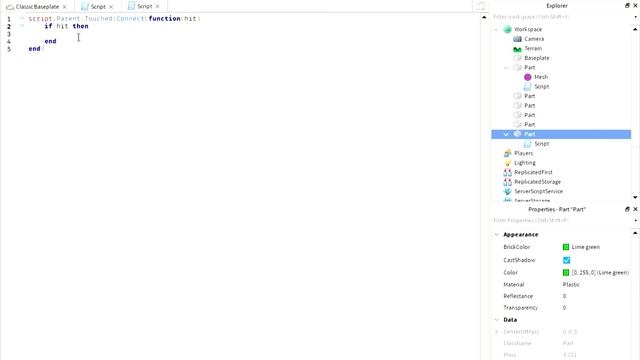Viewport: 640px width, 360px height.
Task: Close the first Script tab
Action: pyautogui.click(x=111, y=7)
